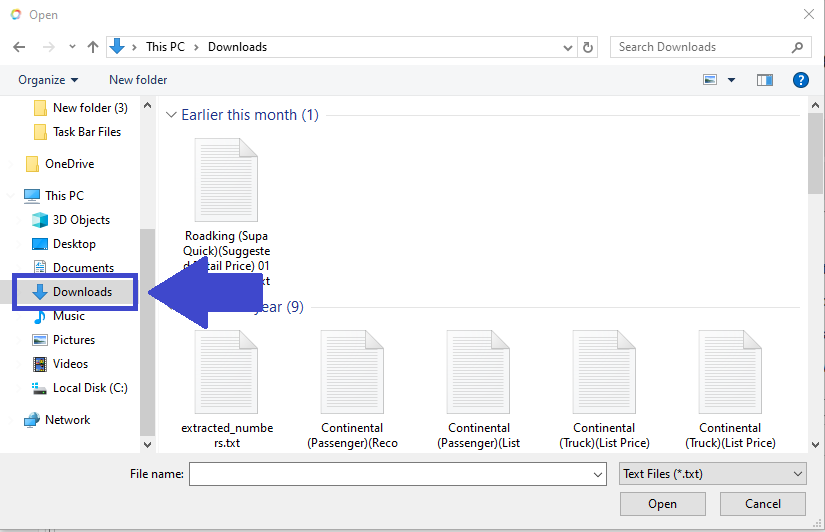This screenshot has height=532, width=825.
Task: Open the Organize menu
Action: [x=48, y=80]
